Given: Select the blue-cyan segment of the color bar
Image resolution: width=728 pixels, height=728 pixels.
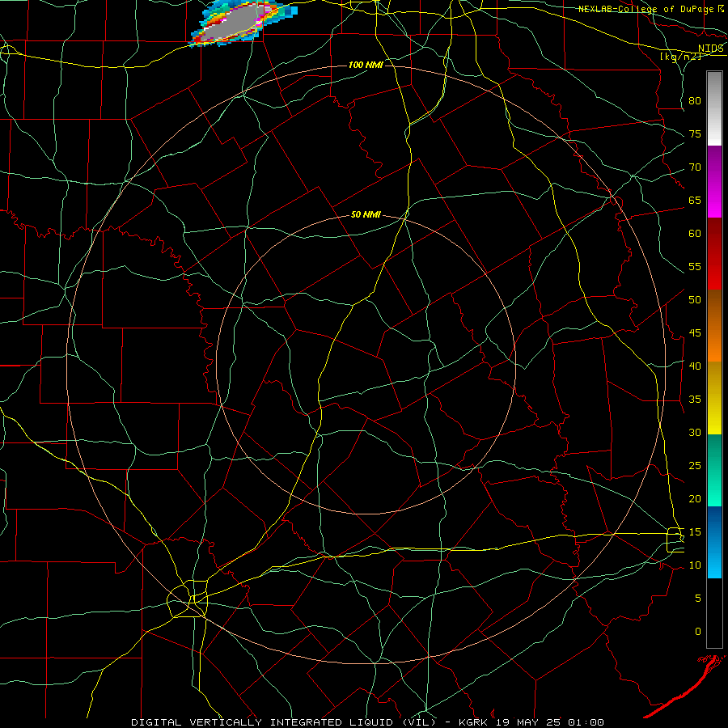Looking at the screenshot, I should pos(714,542).
